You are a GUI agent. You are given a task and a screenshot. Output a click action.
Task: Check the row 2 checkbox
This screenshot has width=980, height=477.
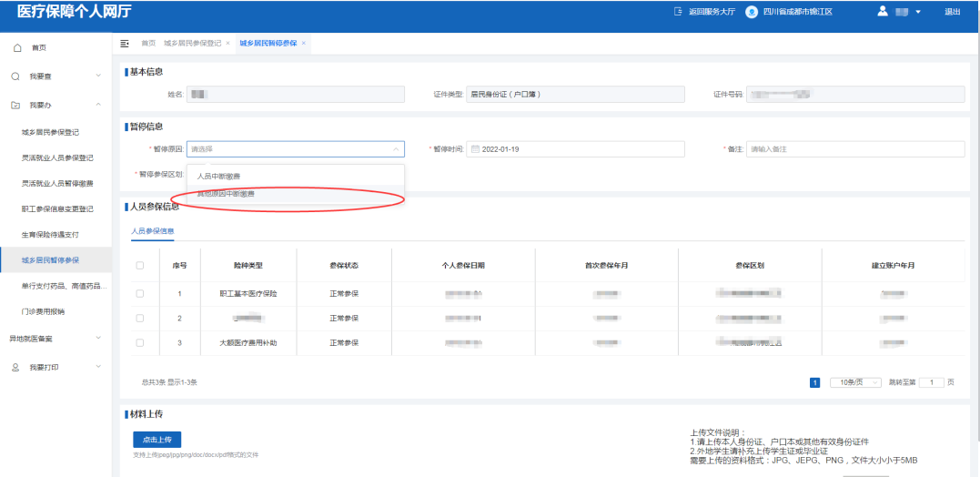(140, 319)
